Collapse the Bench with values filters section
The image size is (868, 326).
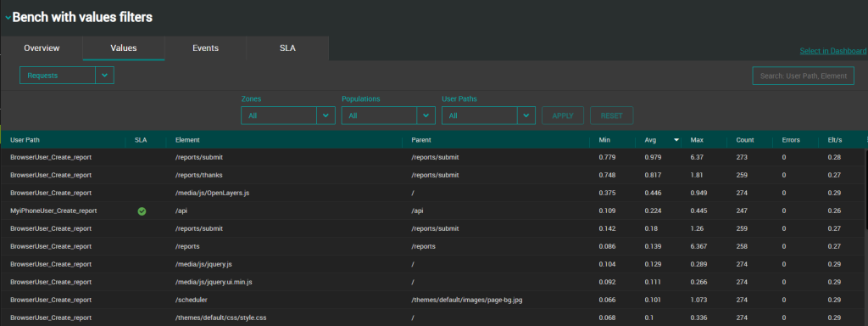[8, 19]
